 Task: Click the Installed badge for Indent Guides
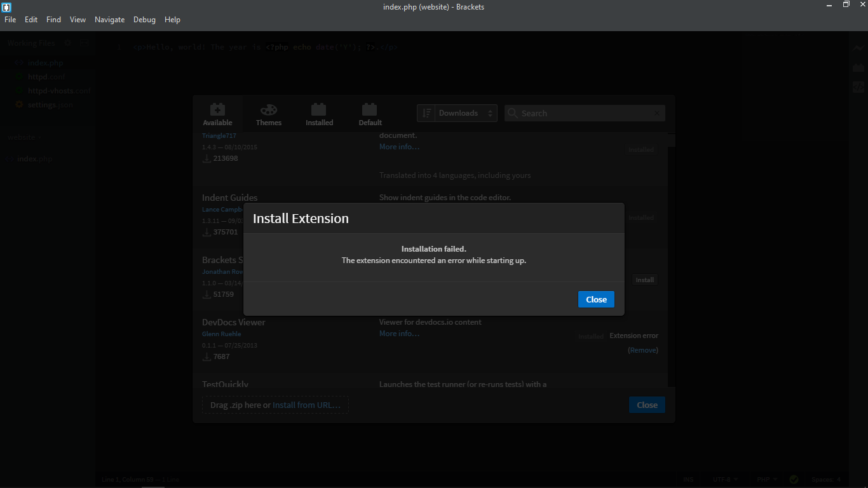point(641,217)
